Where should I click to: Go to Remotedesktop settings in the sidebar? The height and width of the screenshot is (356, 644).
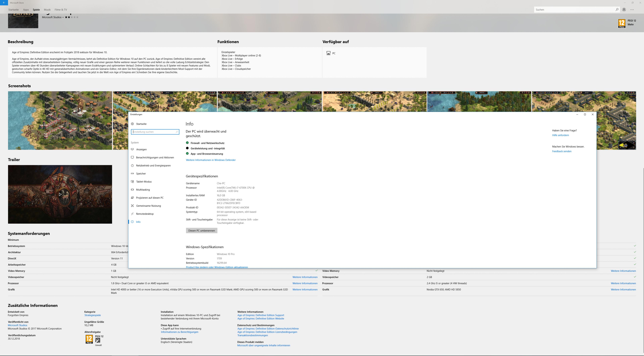(145, 214)
